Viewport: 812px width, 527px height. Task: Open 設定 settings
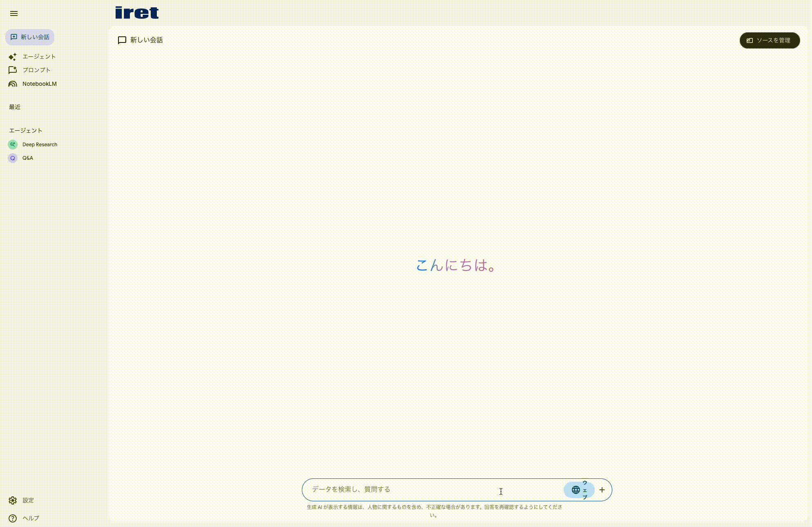(x=22, y=500)
